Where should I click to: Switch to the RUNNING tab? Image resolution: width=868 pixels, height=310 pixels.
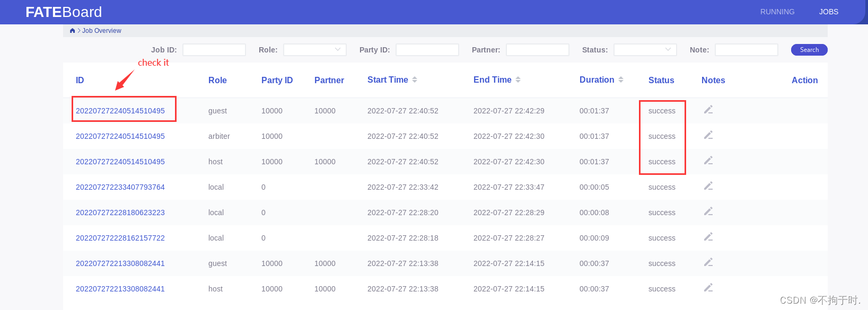tap(777, 12)
